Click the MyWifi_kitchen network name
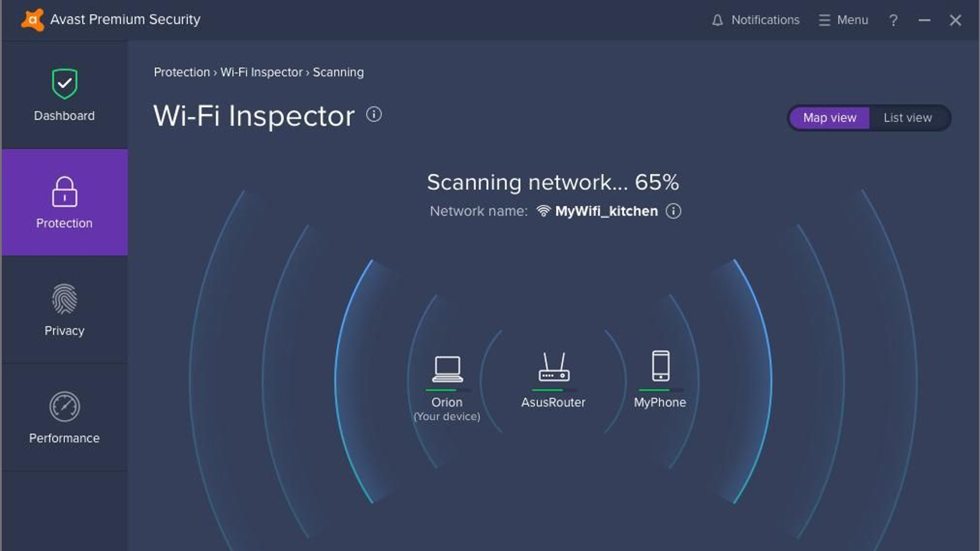The width and height of the screenshot is (980, 551). click(x=606, y=211)
